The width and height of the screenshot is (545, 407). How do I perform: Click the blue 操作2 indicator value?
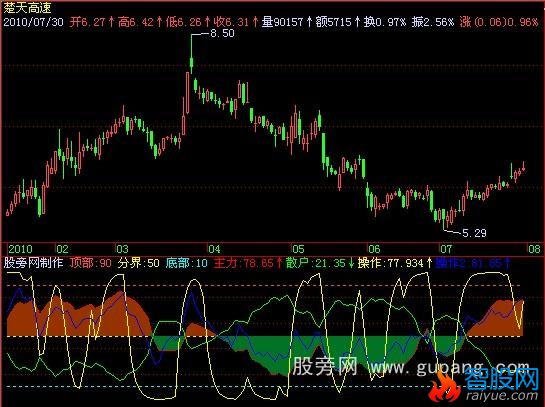tap(473, 263)
